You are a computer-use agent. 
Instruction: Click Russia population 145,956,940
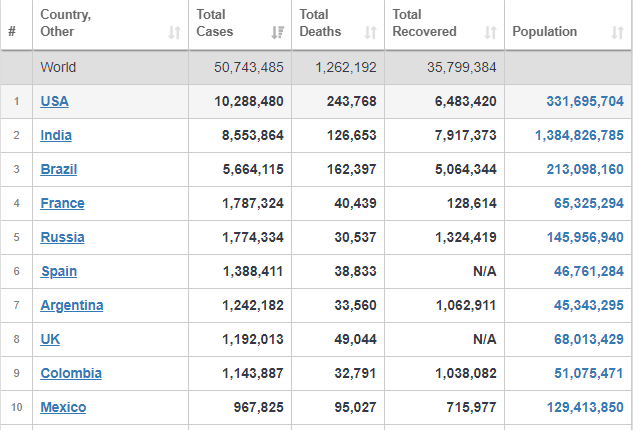(585, 237)
